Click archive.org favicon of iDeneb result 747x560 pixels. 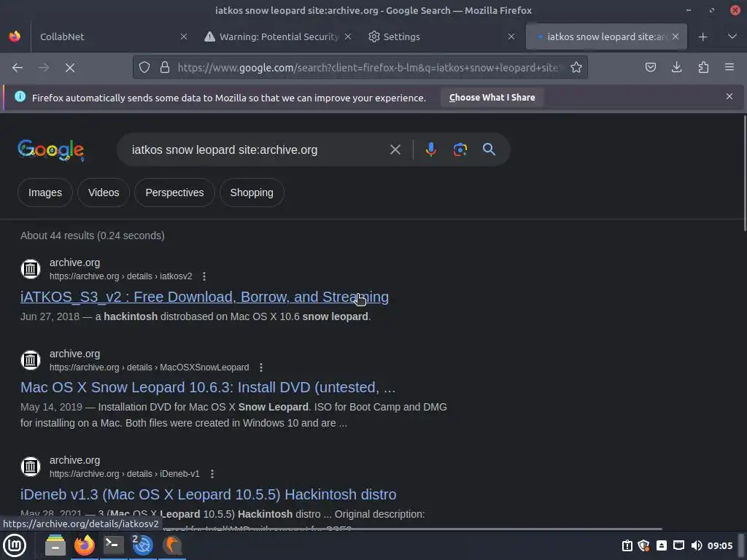coord(31,466)
